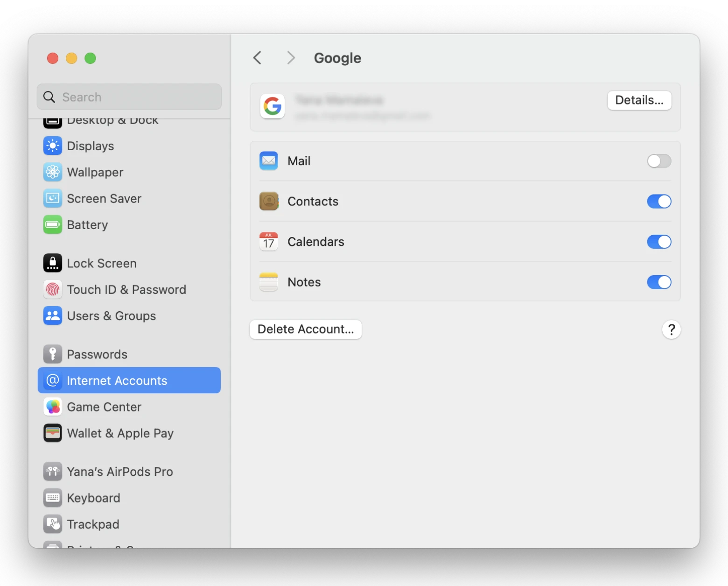Select Displays in the sidebar
Viewport: 728px width, 586px height.
(x=91, y=146)
